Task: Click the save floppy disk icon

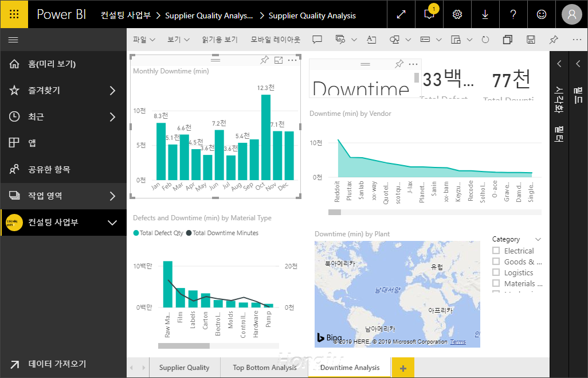Action: click(x=531, y=40)
